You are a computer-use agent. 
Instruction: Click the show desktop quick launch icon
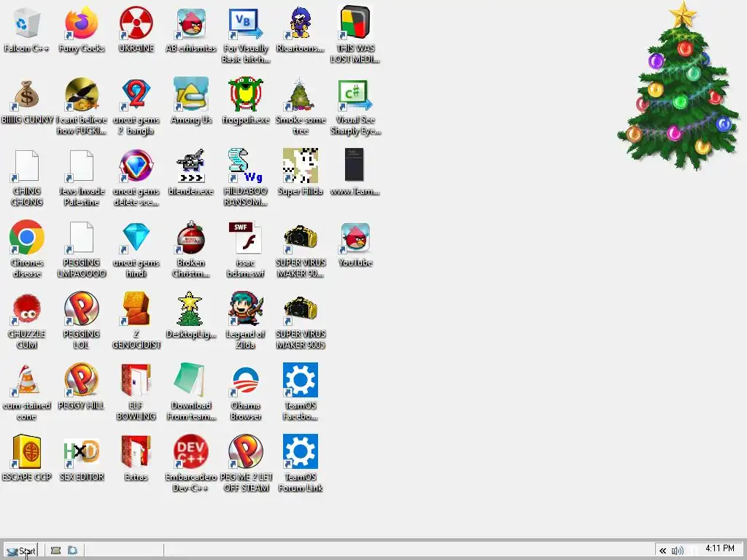pyautogui.click(x=55, y=551)
